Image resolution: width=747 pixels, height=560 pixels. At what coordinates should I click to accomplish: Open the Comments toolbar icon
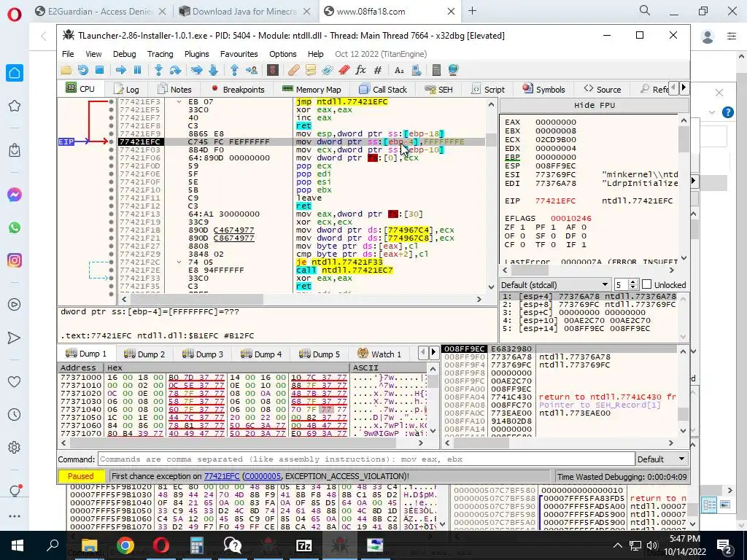pyautogui.click(x=311, y=71)
